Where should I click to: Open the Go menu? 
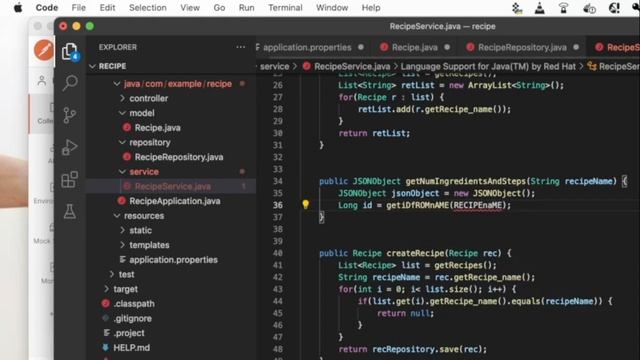[x=219, y=8]
